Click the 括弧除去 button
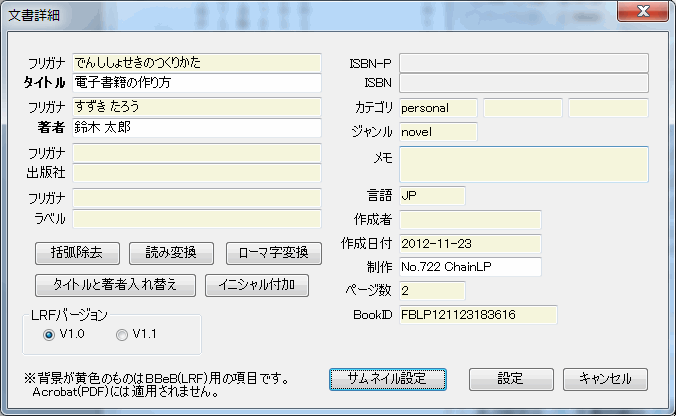 (x=77, y=252)
